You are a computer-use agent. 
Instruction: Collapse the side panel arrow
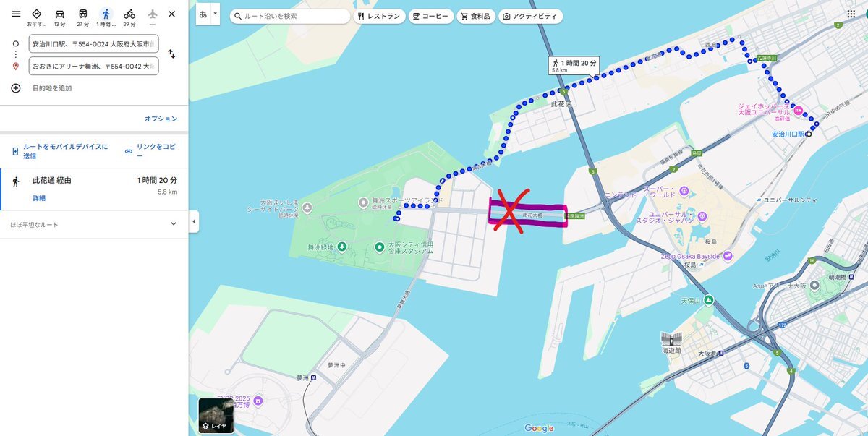click(194, 222)
